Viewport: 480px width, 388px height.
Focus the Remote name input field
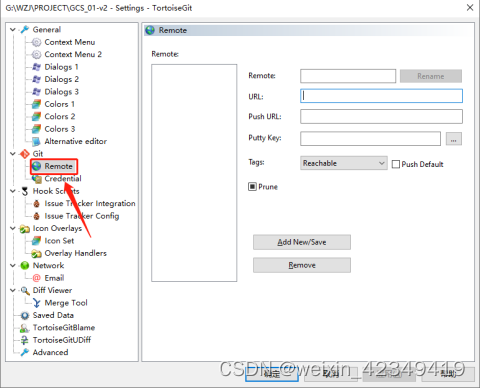pos(348,76)
